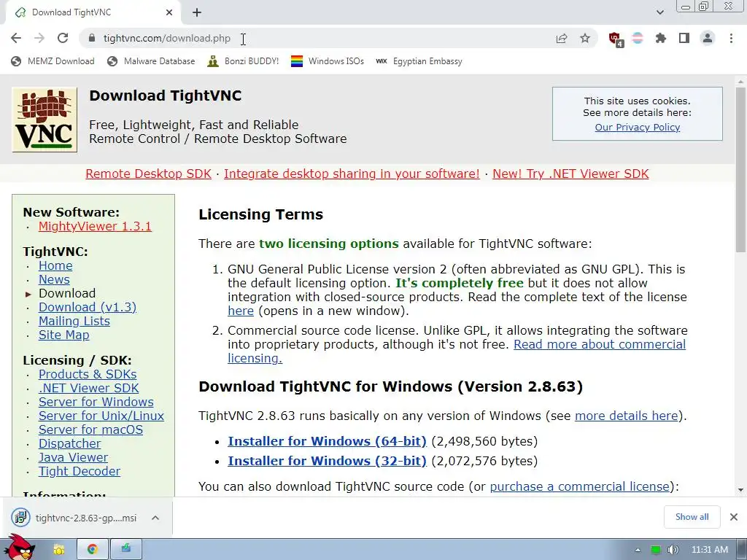This screenshot has height=560, width=747.
Task: Open the News sidebar link
Action: [x=54, y=279]
